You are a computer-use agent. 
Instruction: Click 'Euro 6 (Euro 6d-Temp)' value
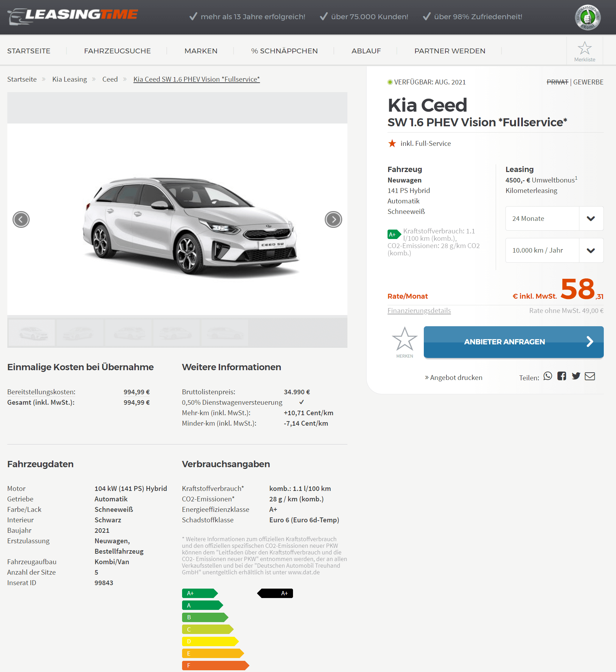pos(304,520)
